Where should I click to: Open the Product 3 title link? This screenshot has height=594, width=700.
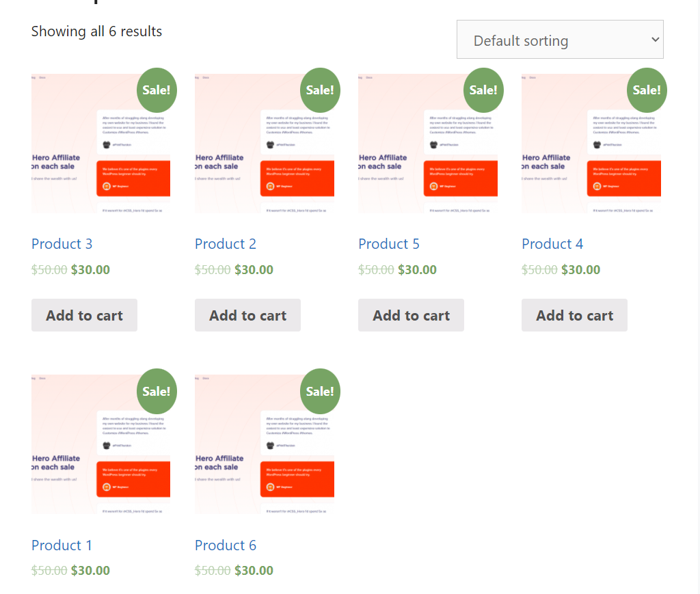[x=62, y=243]
